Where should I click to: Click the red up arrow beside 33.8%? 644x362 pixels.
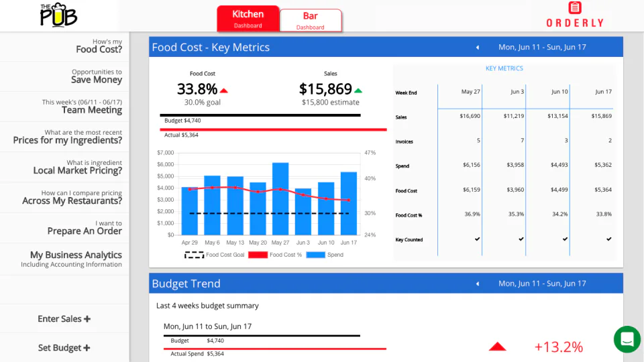point(224,90)
